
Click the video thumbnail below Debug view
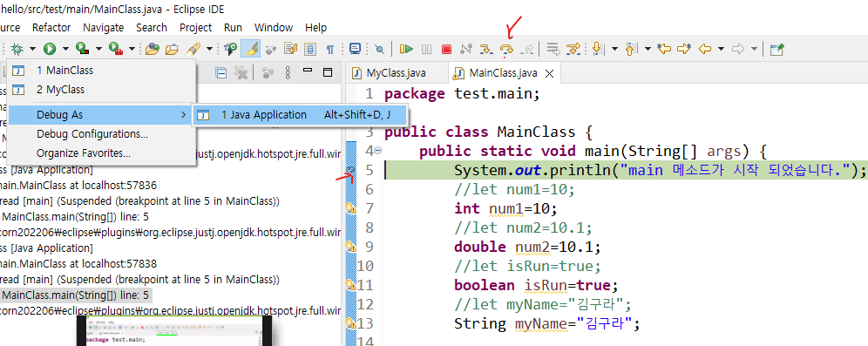click(x=173, y=330)
